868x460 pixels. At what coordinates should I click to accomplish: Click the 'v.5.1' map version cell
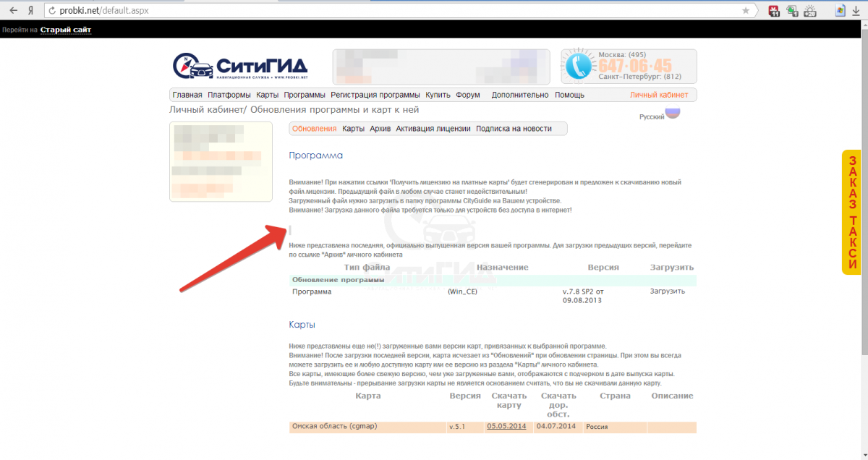click(458, 427)
